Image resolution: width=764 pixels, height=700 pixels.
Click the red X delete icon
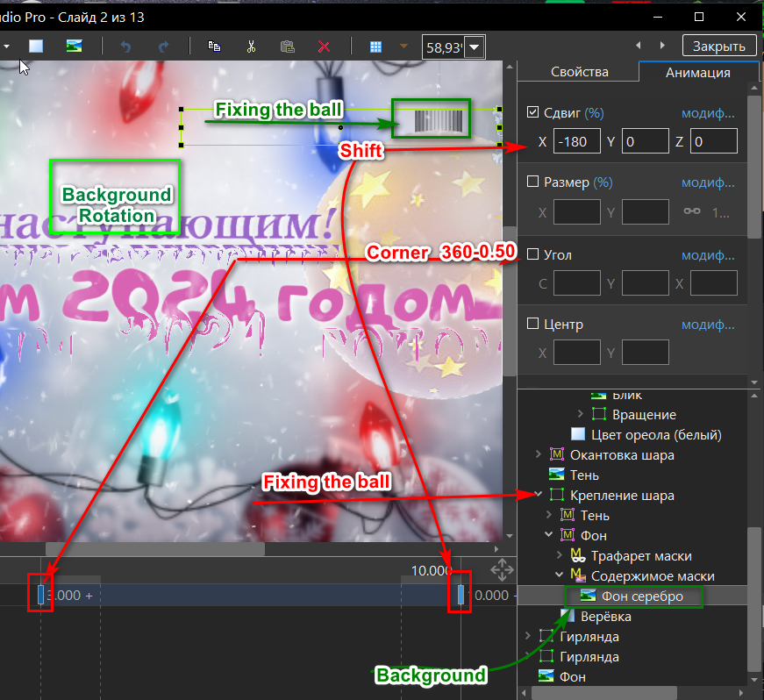point(324,46)
